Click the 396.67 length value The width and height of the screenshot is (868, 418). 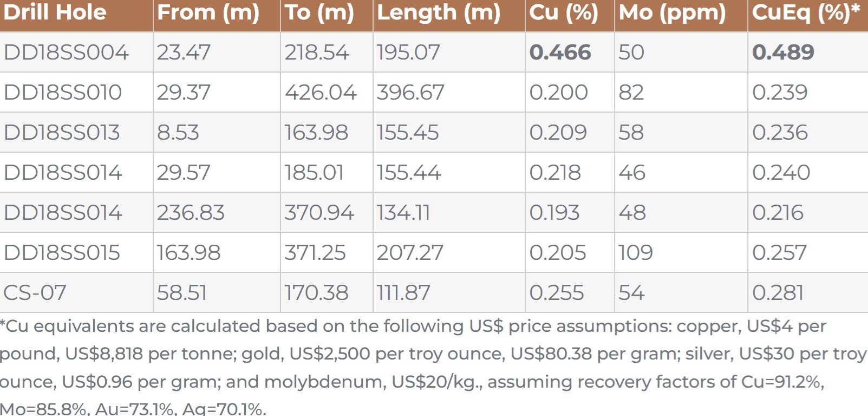coord(410,93)
